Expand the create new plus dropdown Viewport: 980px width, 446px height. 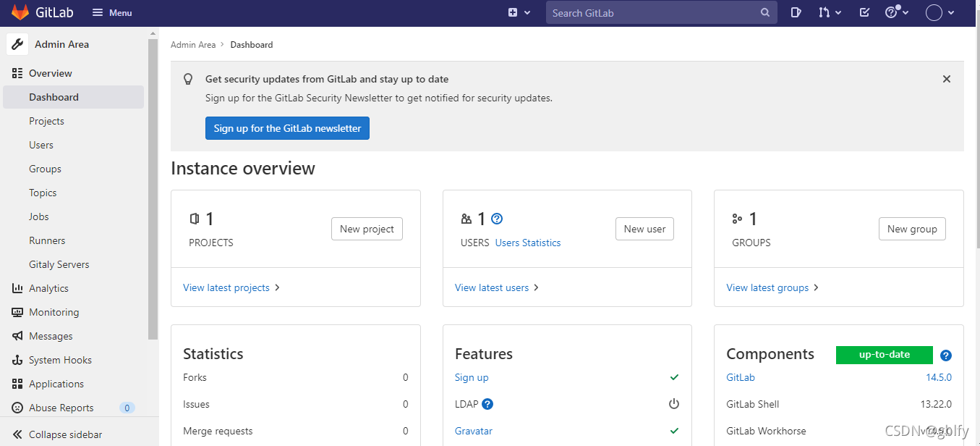coord(519,12)
